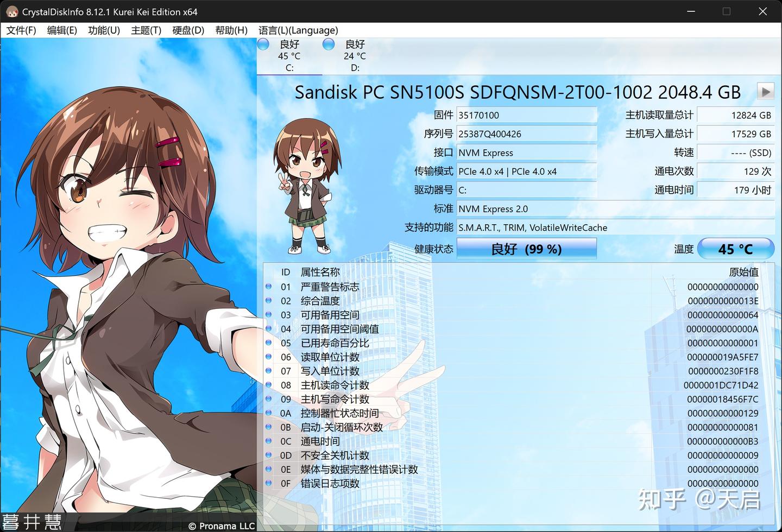This screenshot has height=532, width=782.
Task: Click the status dot for attribute 09
Action: click(x=269, y=399)
